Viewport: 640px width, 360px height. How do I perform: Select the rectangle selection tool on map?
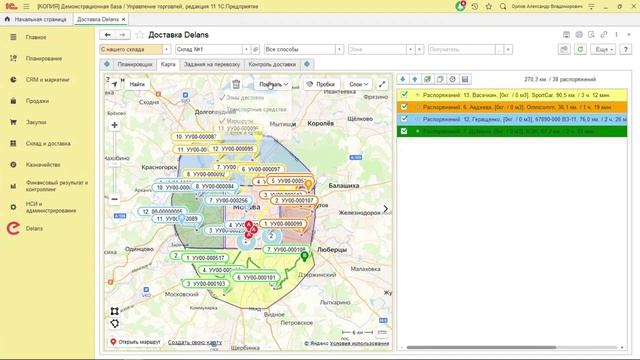115,311
